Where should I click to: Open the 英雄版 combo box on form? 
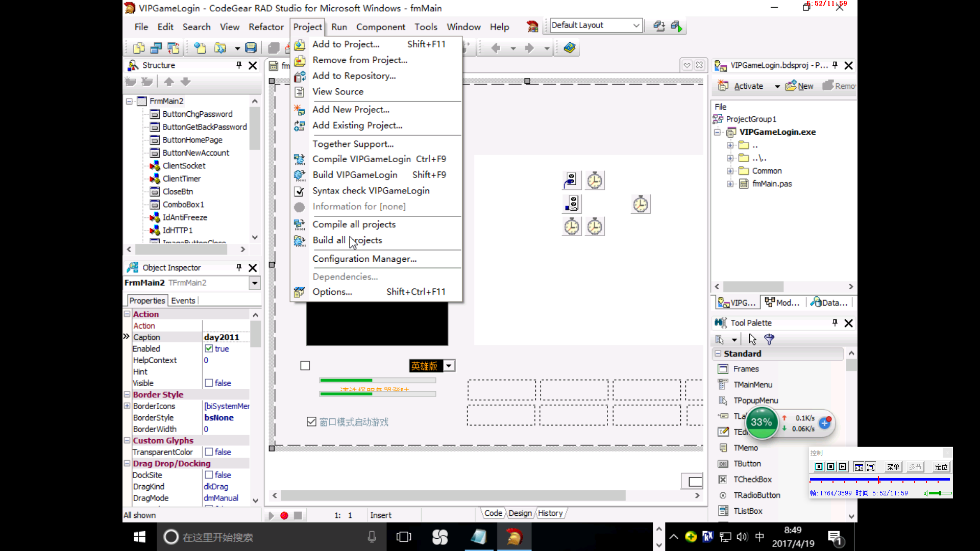click(x=449, y=365)
